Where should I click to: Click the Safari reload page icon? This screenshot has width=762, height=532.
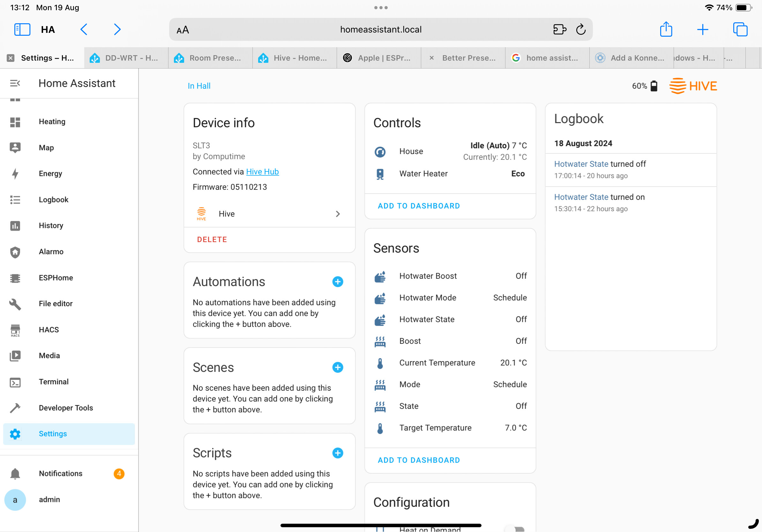581,30
